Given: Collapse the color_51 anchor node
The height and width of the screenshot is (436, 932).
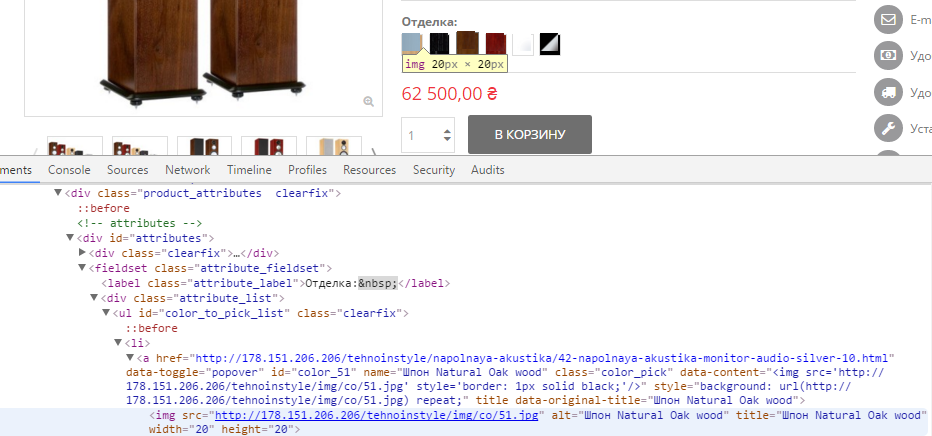Looking at the screenshot, I should click(x=130, y=357).
